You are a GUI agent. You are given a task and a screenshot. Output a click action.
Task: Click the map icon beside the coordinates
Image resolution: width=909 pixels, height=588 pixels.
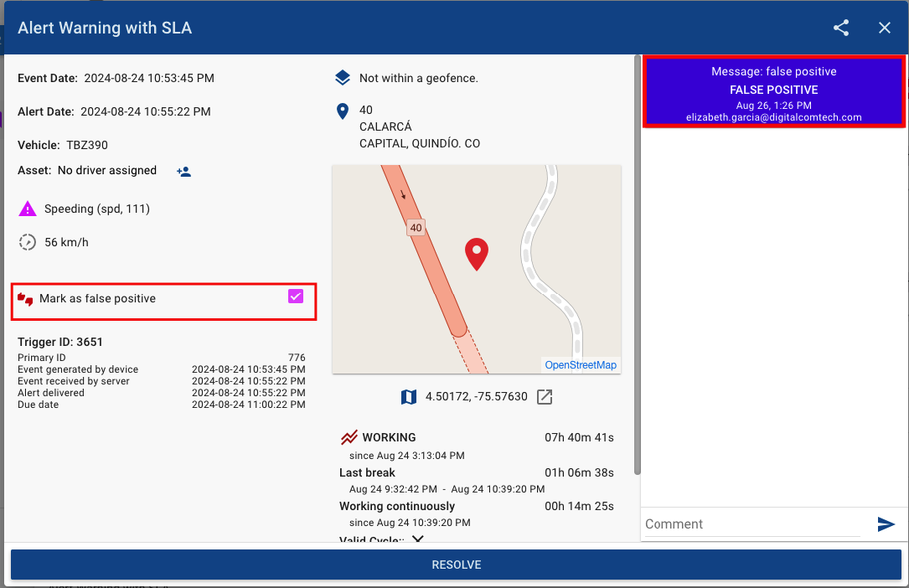coord(409,397)
